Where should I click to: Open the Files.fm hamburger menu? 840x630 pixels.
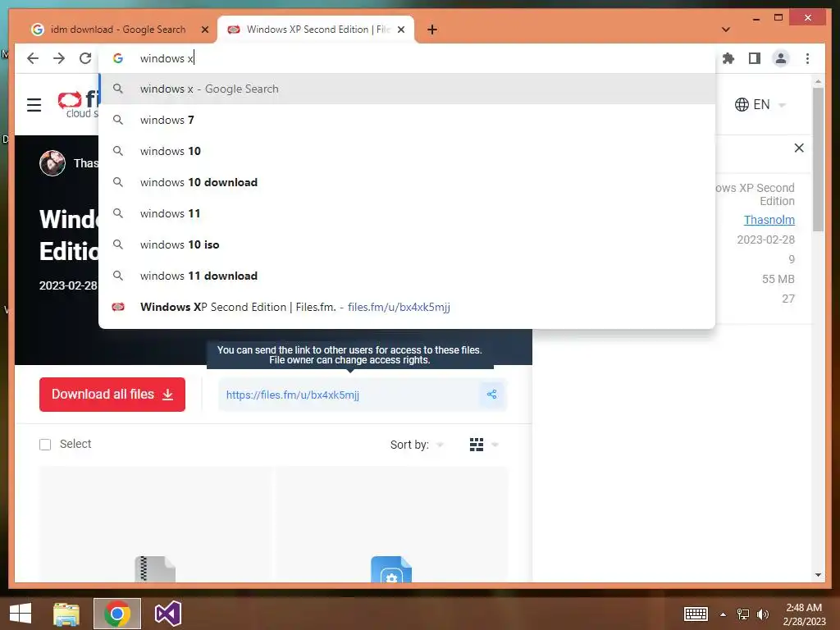34,104
